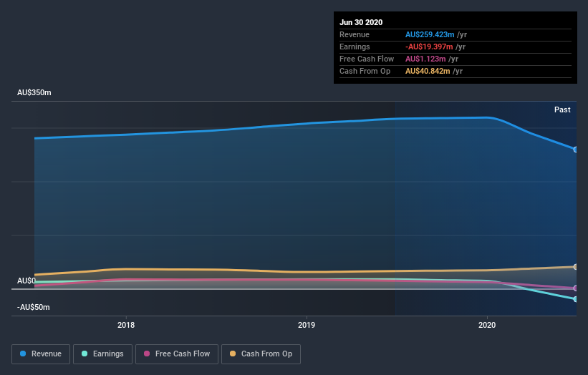Click the 'Free Cash Flow' row label in tooltip

point(367,59)
